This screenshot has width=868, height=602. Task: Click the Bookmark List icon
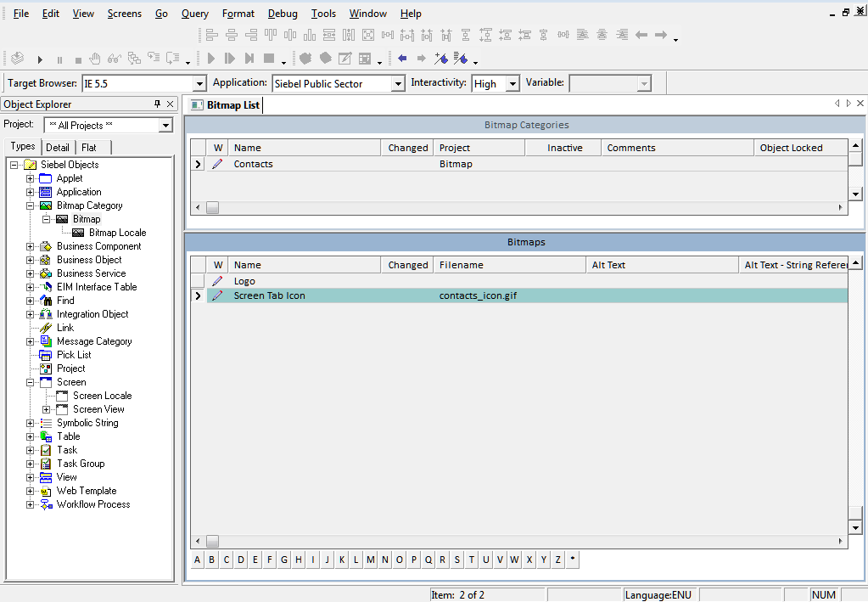(460, 58)
